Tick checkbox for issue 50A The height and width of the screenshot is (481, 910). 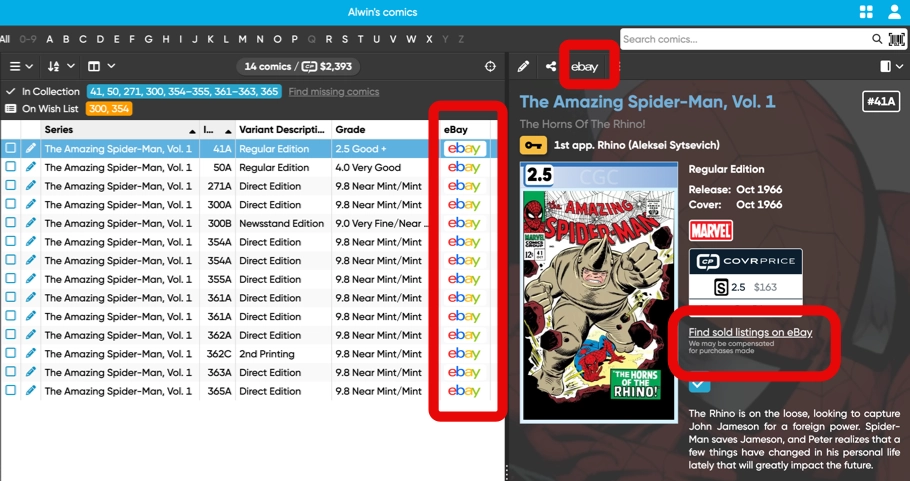[x=10, y=167]
